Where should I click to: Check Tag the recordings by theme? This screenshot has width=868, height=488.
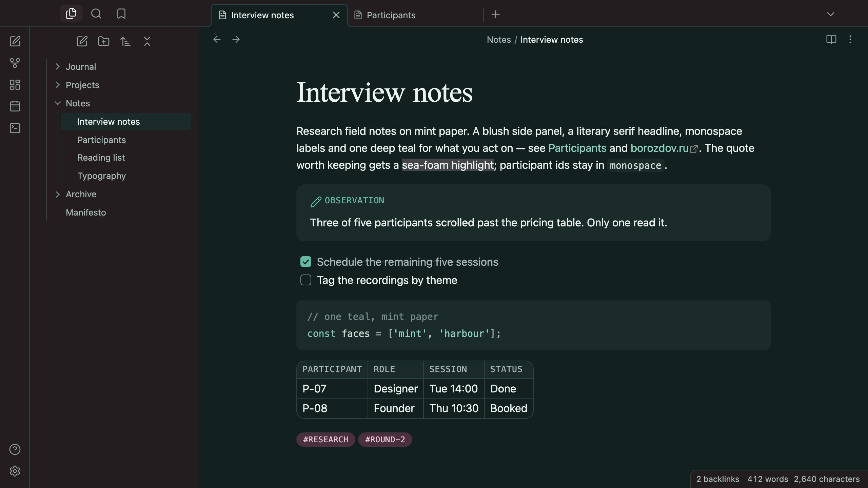(306, 280)
